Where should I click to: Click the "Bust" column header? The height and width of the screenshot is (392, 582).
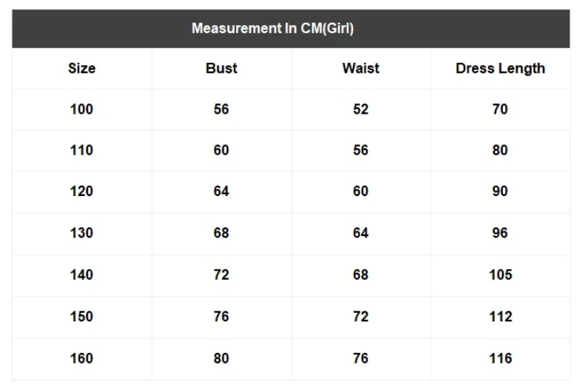221,68
